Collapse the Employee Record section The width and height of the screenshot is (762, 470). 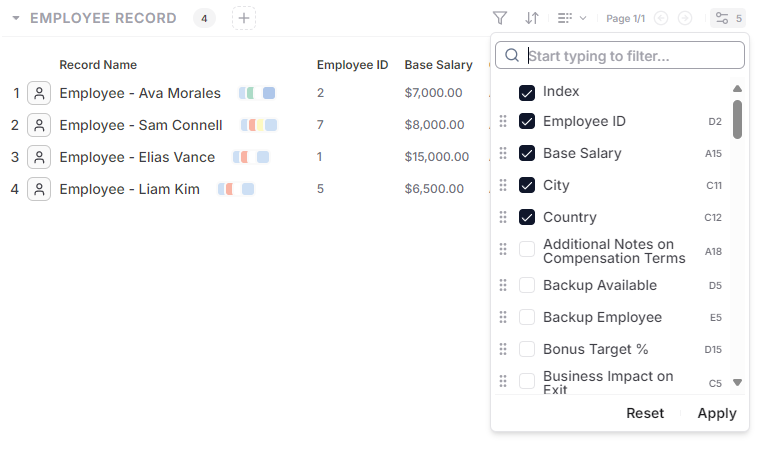[16, 18]
